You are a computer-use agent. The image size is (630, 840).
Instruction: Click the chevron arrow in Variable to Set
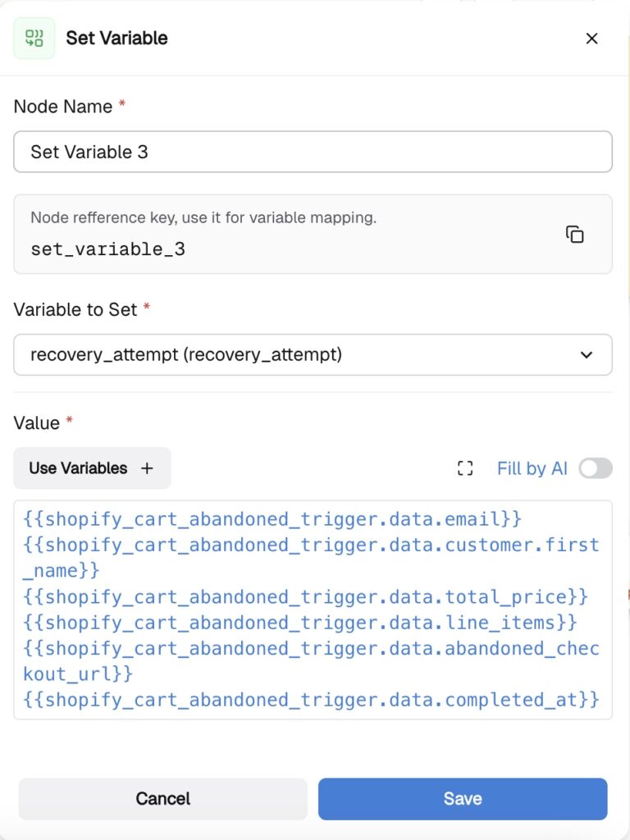pyautogui.click(x=587, y=354)
